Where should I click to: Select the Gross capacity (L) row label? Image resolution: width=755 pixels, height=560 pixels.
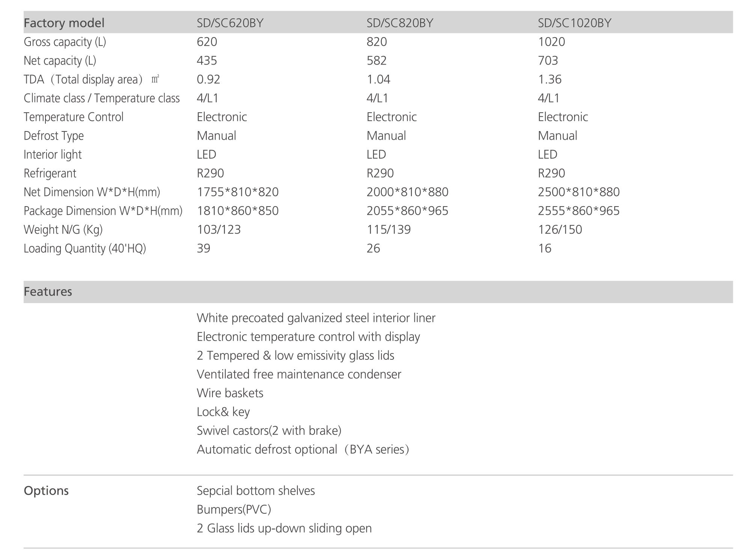pyautogui.click(x=65, y=42)
